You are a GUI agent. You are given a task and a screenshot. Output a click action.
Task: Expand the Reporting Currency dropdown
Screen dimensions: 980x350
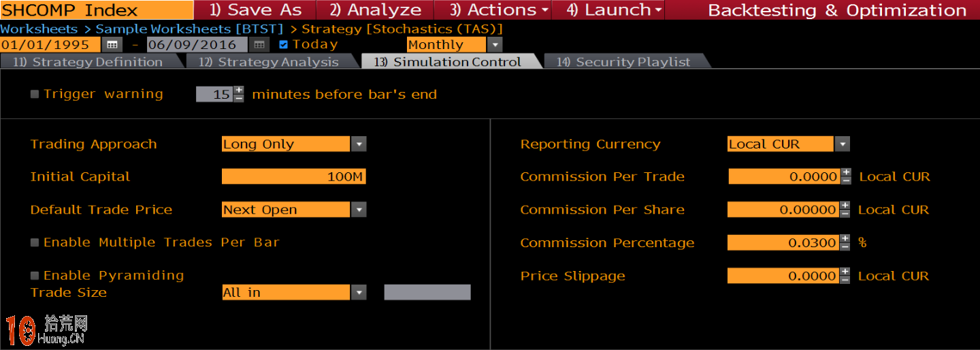[843, 144]
